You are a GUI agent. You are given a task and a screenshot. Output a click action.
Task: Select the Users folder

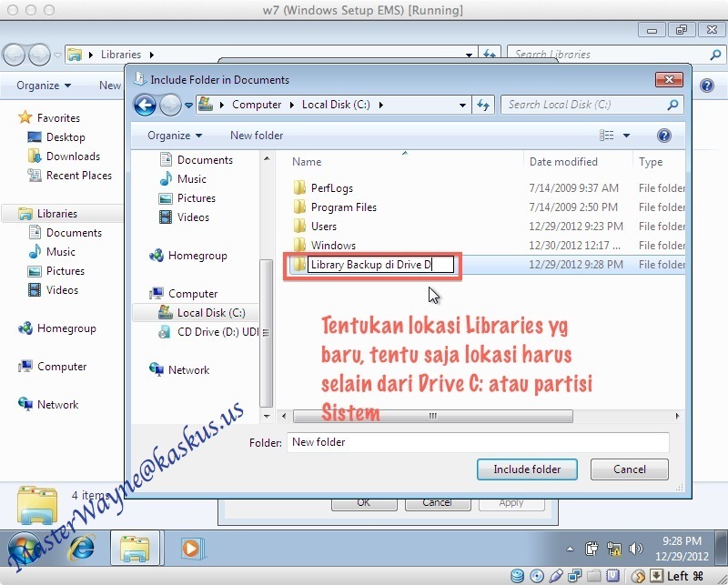pyautogui.click(x=324, y=227)
